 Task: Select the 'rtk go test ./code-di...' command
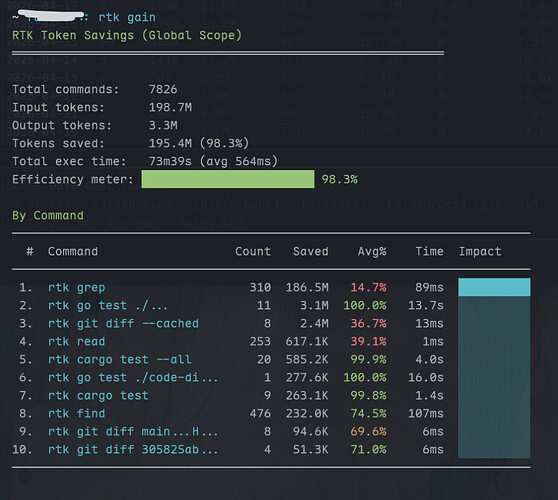133,377
